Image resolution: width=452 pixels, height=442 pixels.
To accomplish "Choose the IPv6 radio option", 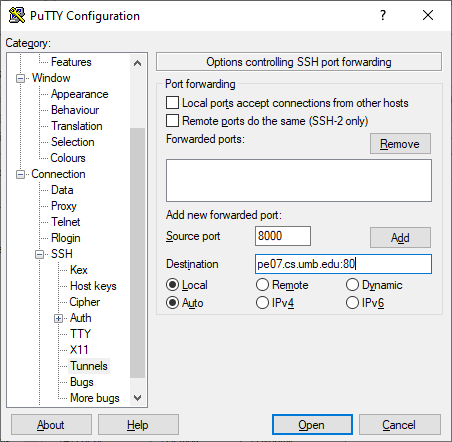I will click(352, 303).
